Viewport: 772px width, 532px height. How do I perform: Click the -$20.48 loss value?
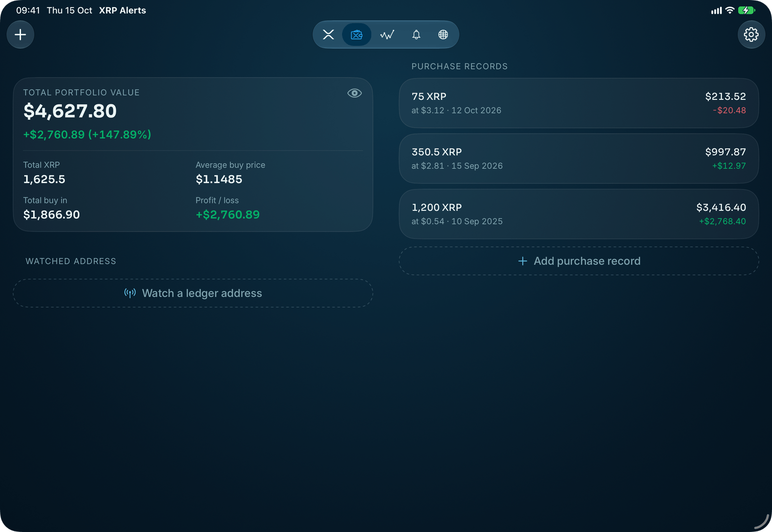click(x=730, y=110)
